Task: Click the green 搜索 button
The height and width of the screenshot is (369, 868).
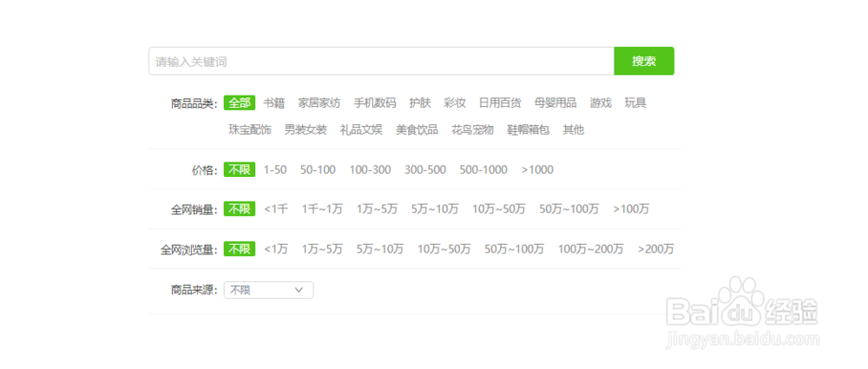Action: 644,61
